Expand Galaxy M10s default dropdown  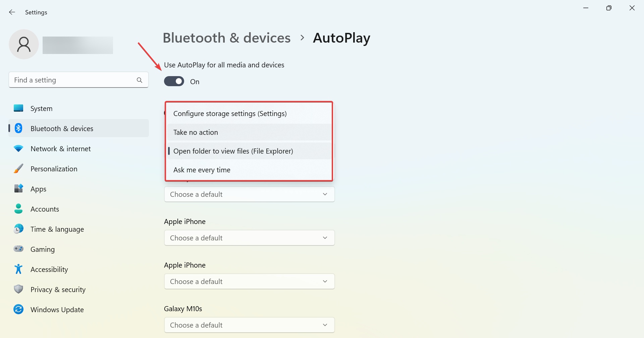(249, 325)
